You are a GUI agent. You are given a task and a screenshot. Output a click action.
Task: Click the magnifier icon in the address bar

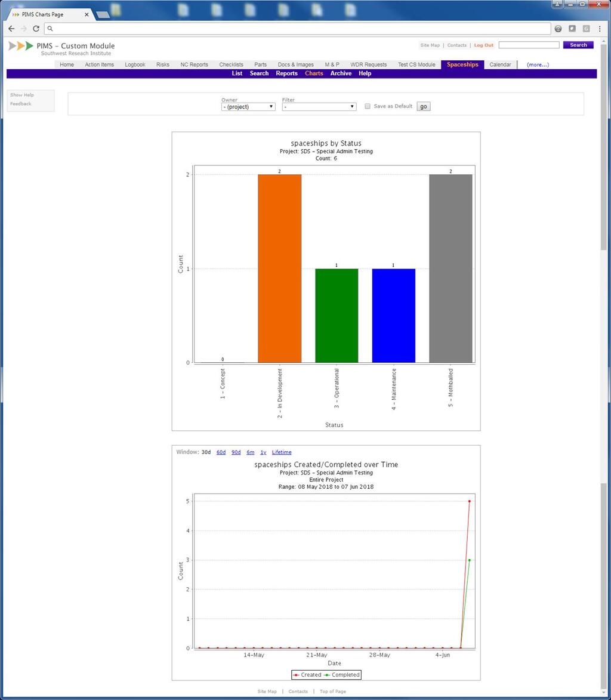click(50, 28)
